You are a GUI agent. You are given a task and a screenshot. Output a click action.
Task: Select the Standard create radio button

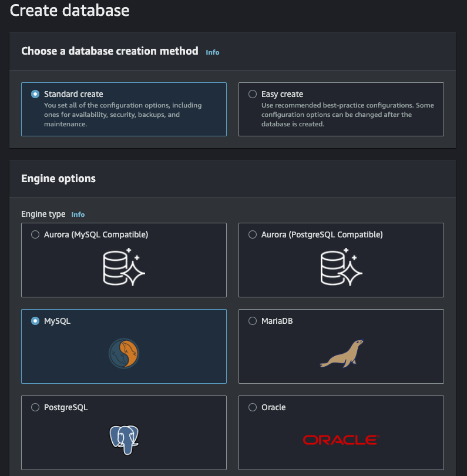pos(35,94)
